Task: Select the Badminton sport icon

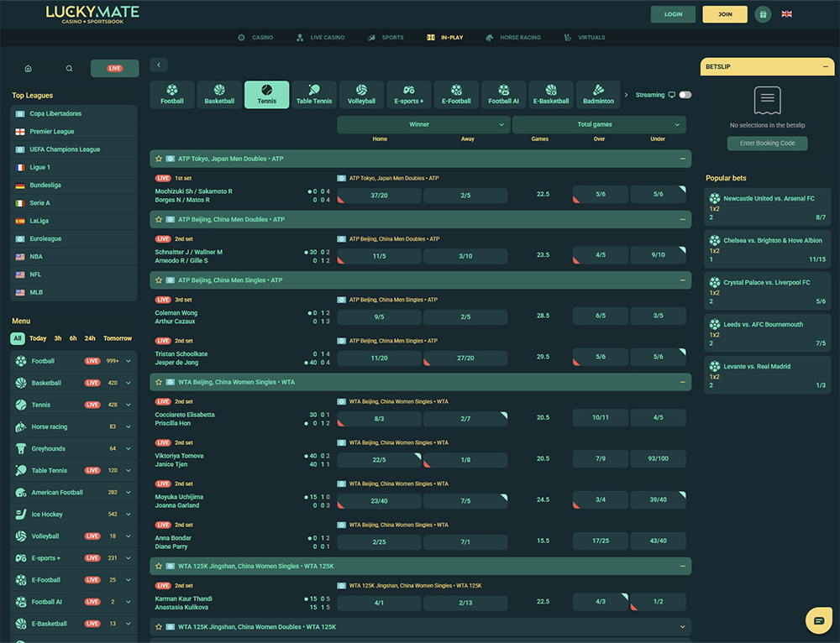Action: click(x=598, y=95)
